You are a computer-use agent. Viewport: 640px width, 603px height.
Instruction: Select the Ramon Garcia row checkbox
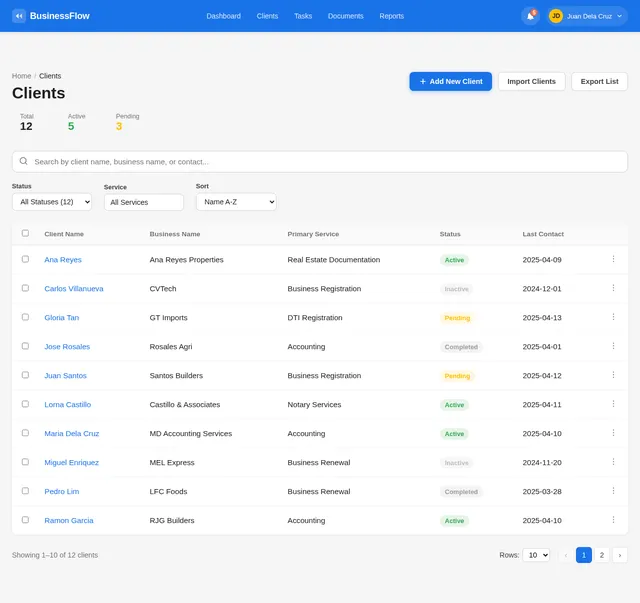[x=25, y=520]
